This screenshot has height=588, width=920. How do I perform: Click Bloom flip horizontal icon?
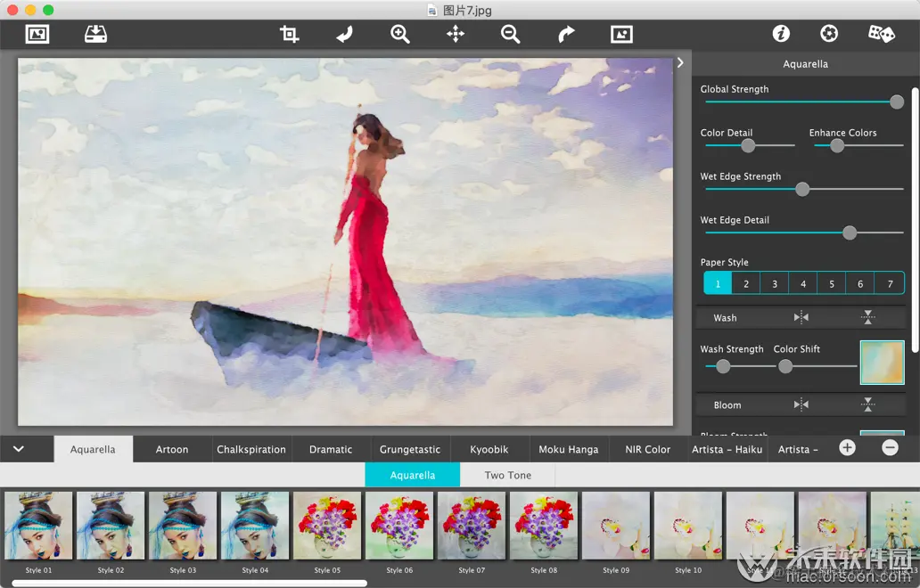pos(801,404)
